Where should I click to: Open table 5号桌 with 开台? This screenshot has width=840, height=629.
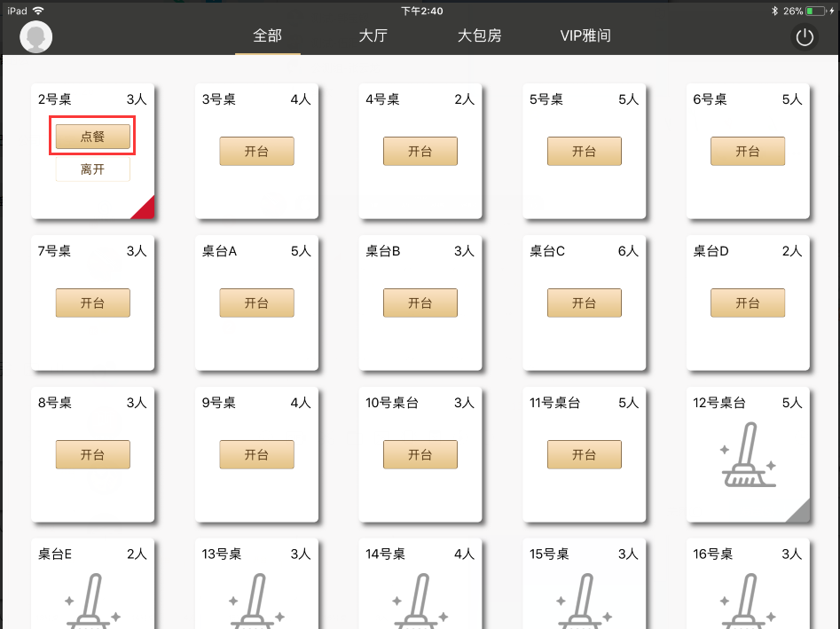(585, 151)
